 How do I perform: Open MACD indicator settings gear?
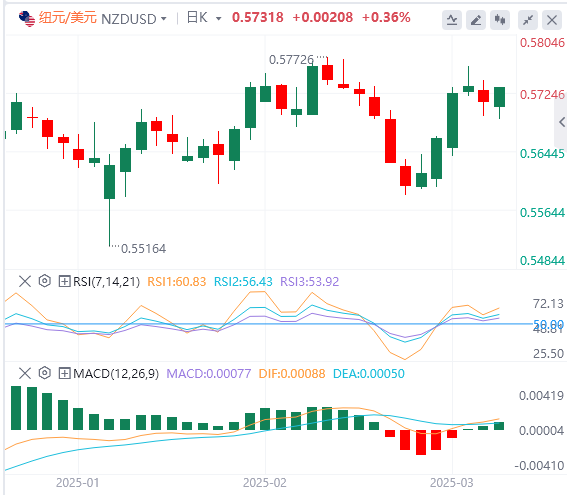(x=44, y=373)
